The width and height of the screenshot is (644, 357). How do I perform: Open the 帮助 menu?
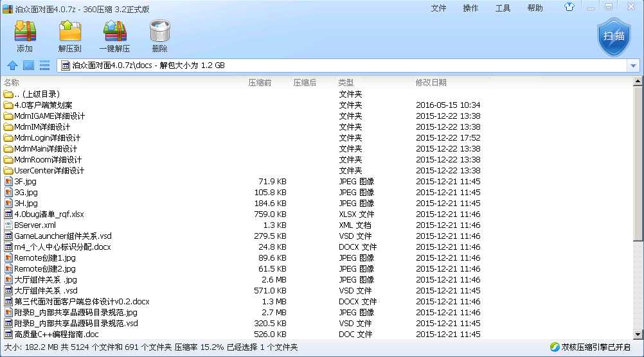coord(535,8)
